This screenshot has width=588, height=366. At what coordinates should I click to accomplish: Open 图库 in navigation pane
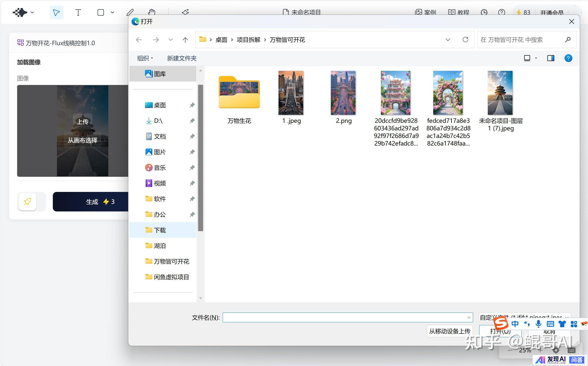[x=160, y=74]
